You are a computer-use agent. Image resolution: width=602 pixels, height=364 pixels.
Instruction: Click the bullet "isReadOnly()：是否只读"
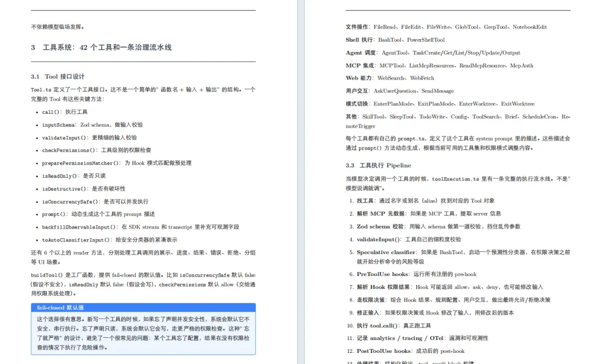pos(74,176)
